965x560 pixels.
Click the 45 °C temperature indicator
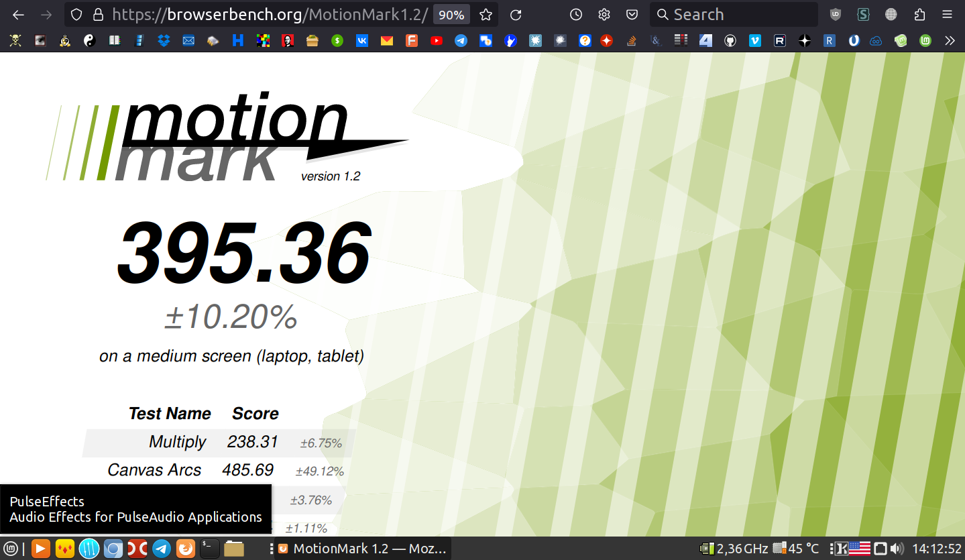click(x=796, y=549)
